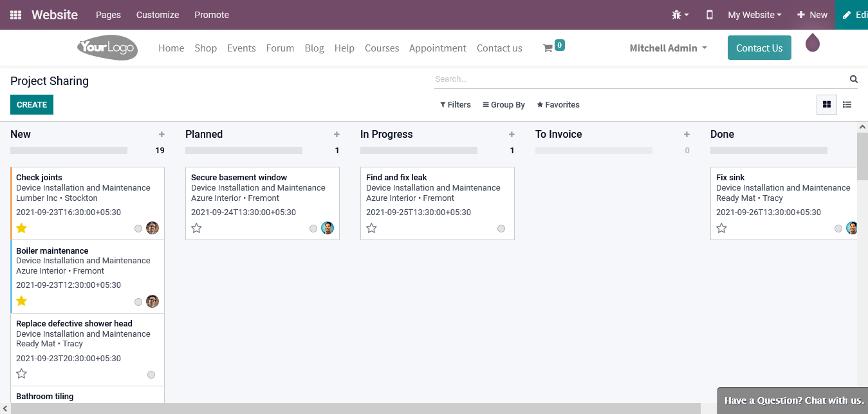Open the Group By dropdown

click(x=504, y=104)
